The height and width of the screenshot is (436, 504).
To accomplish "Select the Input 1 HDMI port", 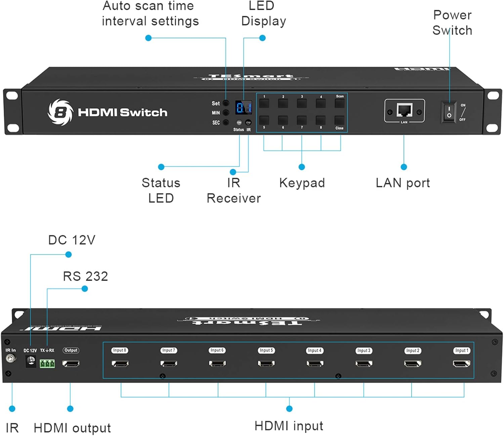I will tap(462, 363).
